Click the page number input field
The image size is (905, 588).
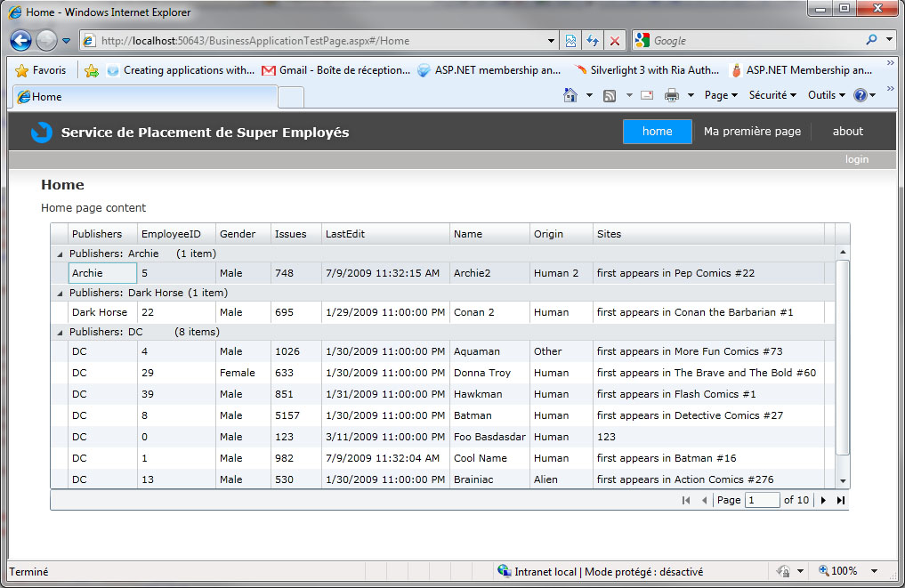click(762, 501)
